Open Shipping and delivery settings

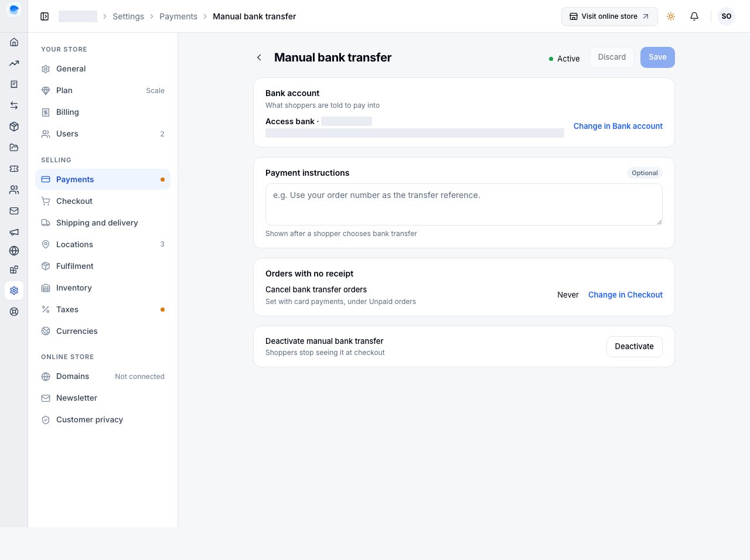click(x=103, y=223)
